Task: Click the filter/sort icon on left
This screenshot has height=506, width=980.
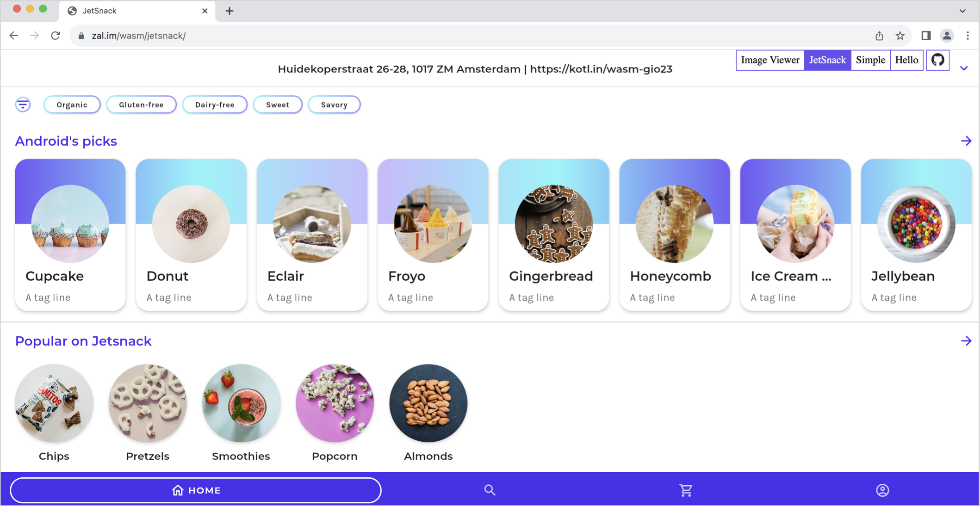Action: (23, 105)
